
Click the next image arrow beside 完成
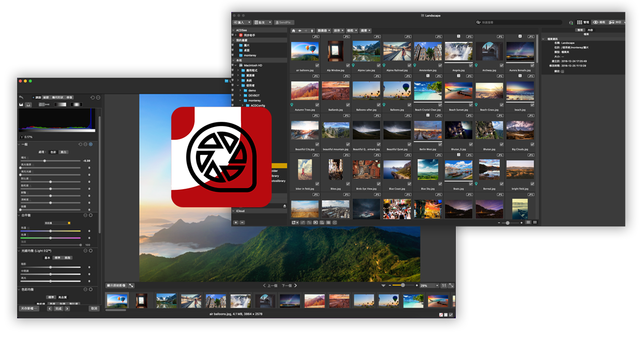tap(67, 308)
